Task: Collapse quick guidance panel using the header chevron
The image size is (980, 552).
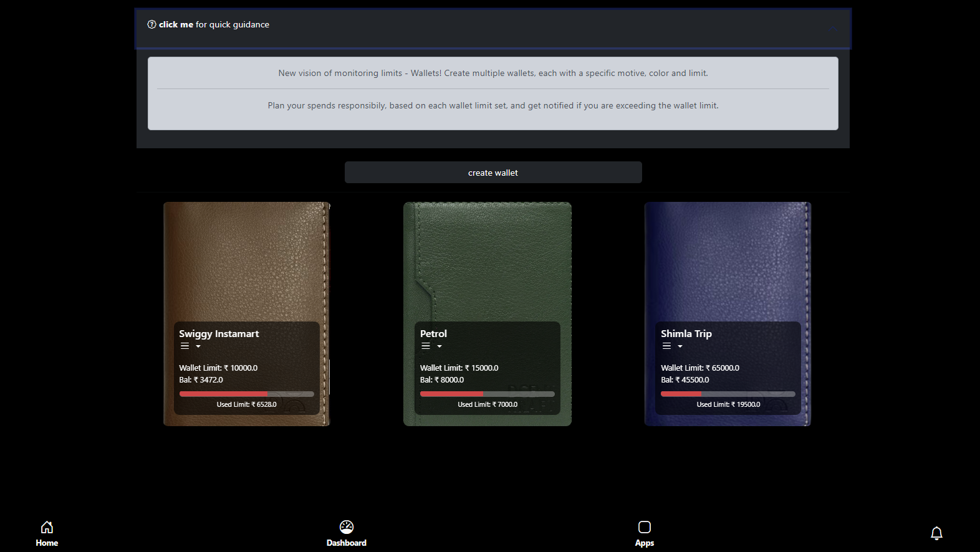Action: tap(833, 29)
